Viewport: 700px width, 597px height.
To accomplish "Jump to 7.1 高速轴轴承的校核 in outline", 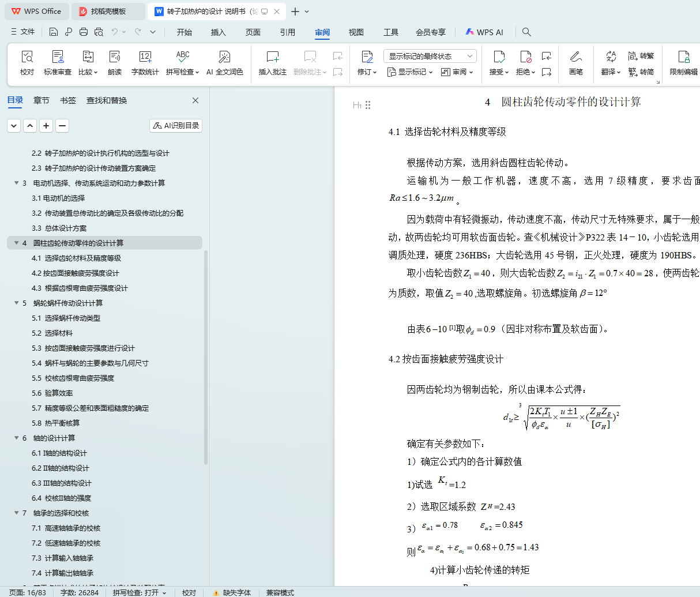I will [x=66, y=528].
